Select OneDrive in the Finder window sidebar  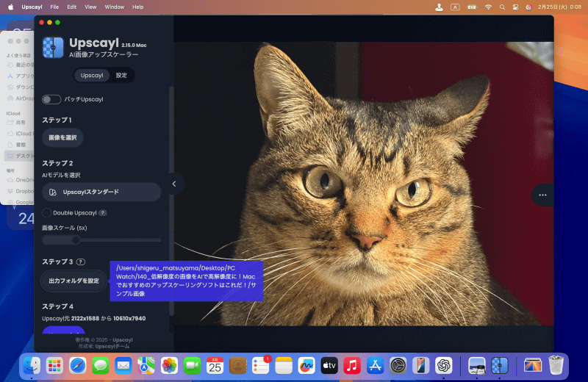[21, 180]
